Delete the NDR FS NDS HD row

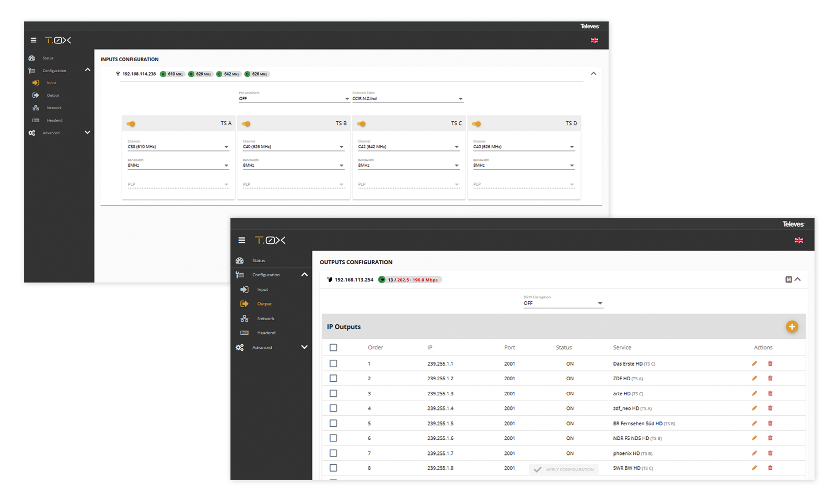[x=770, y=438]
